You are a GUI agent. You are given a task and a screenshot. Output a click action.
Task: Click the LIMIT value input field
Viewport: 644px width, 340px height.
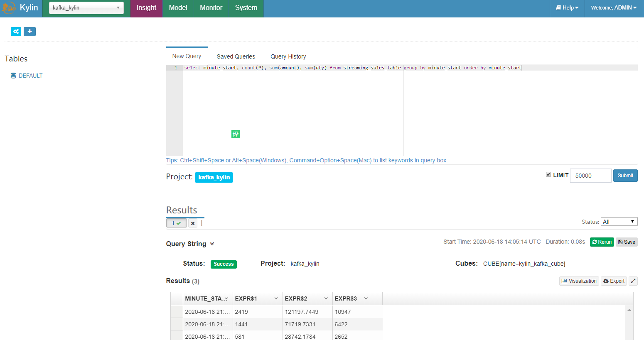[x=591, y=176]
